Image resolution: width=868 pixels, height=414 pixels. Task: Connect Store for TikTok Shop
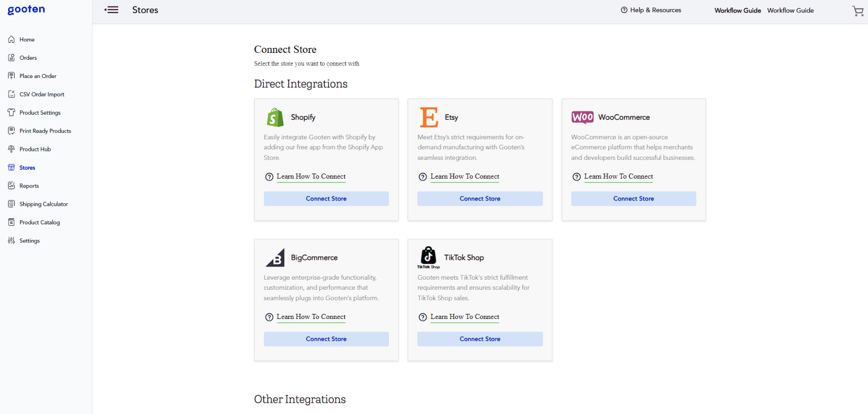tap(480, 339)
